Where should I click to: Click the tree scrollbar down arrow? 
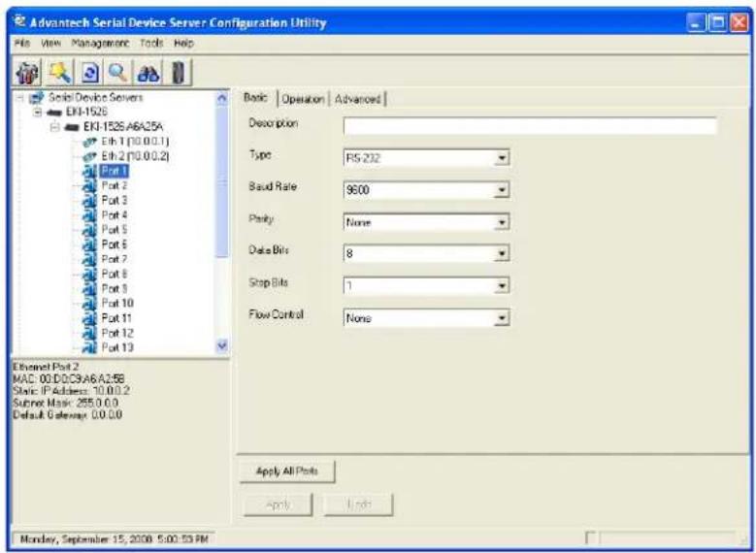(x=222, y=345)
